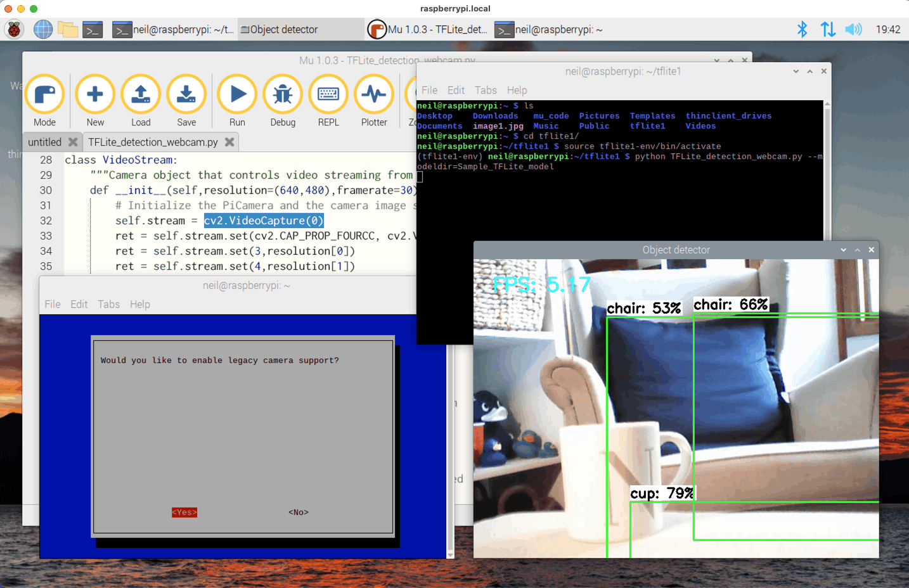This screenshot has height=588, width=909.
Task: Click the volume speaker icon
Action: [x=853, y=29]
